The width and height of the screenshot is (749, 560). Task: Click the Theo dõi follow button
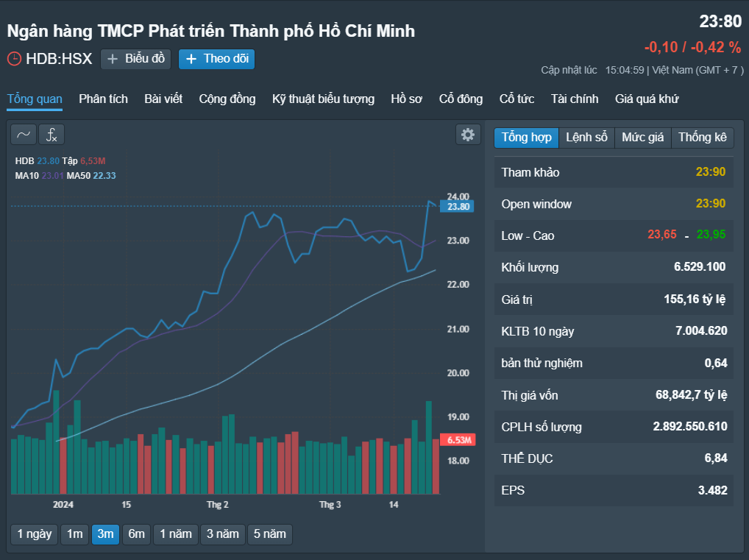[x=217, y=60]
